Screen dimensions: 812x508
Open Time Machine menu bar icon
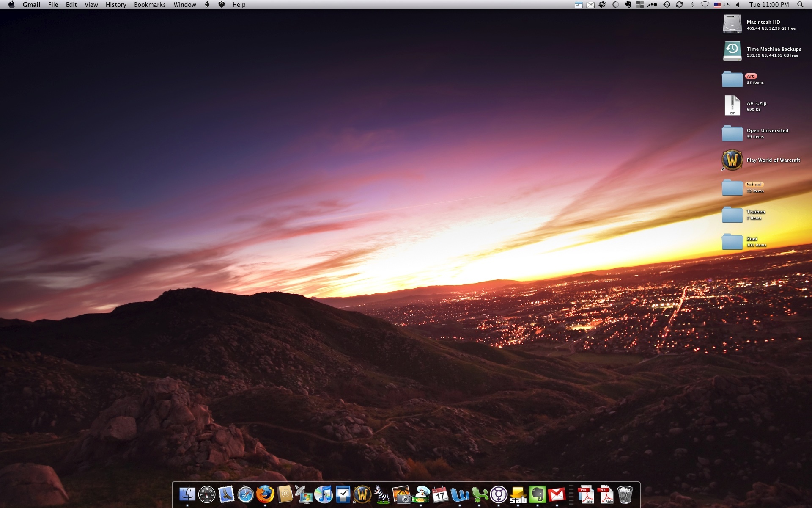click(667, 5)
